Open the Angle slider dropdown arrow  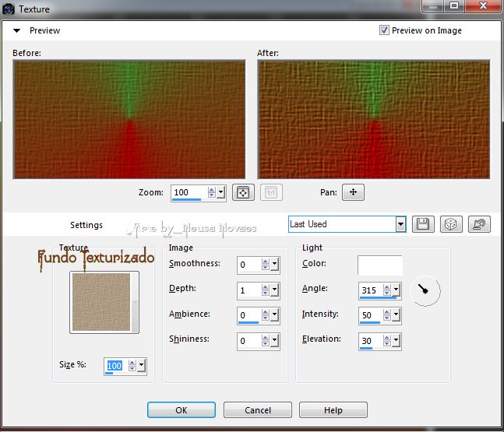tap(396, 290)
